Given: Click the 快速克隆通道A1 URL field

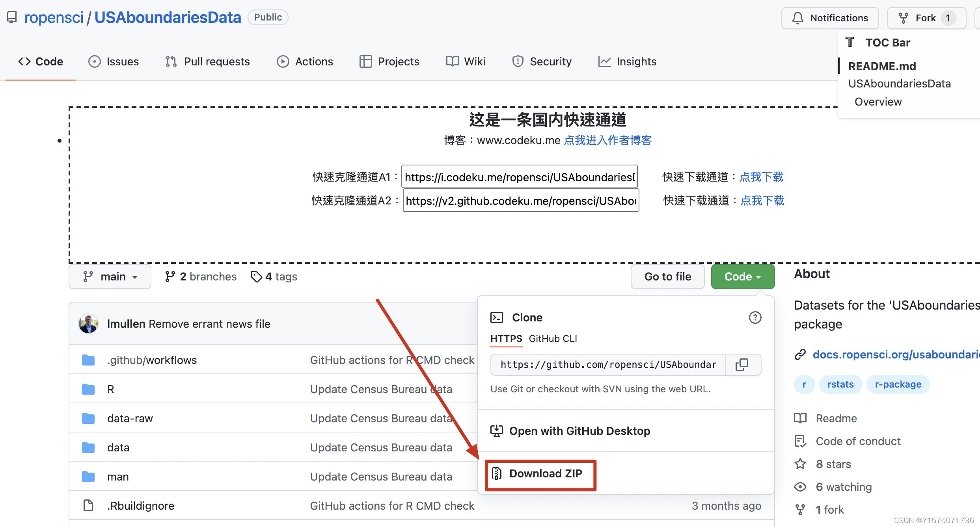Looking at the screenshot, I should coord(520,177).
